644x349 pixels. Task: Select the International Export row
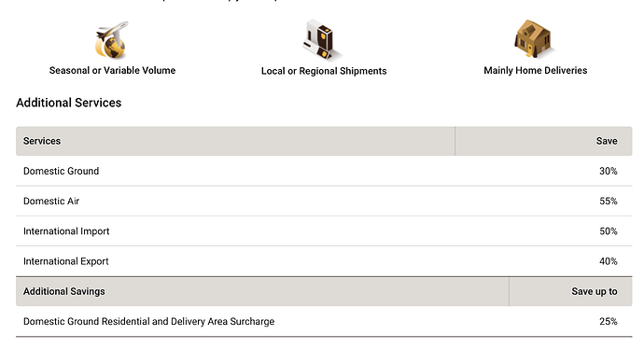[324, 261]
